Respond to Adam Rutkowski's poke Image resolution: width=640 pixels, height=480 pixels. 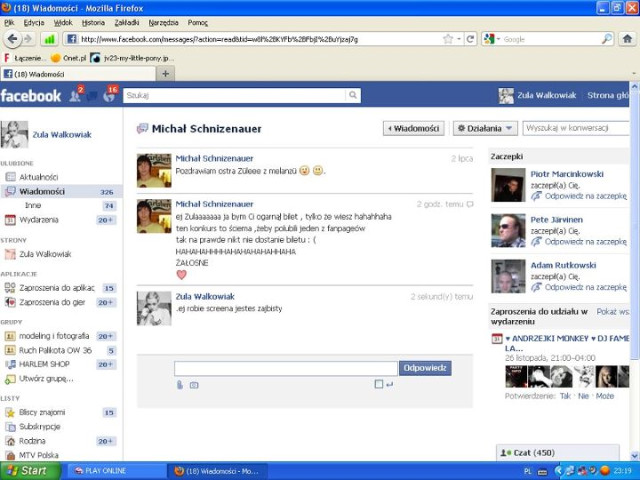pos(586,287)
